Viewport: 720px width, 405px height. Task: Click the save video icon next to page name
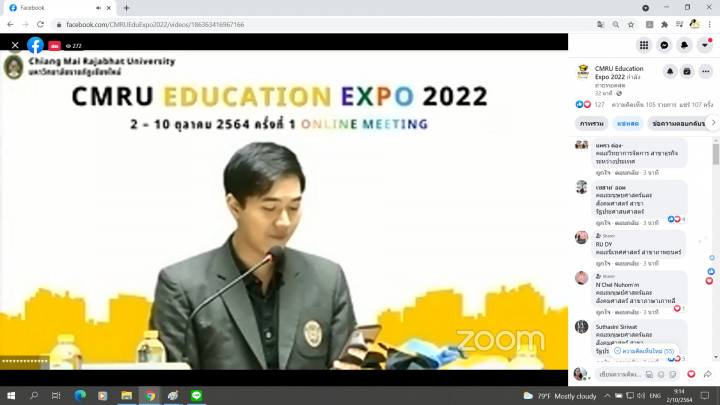[687, 72]
